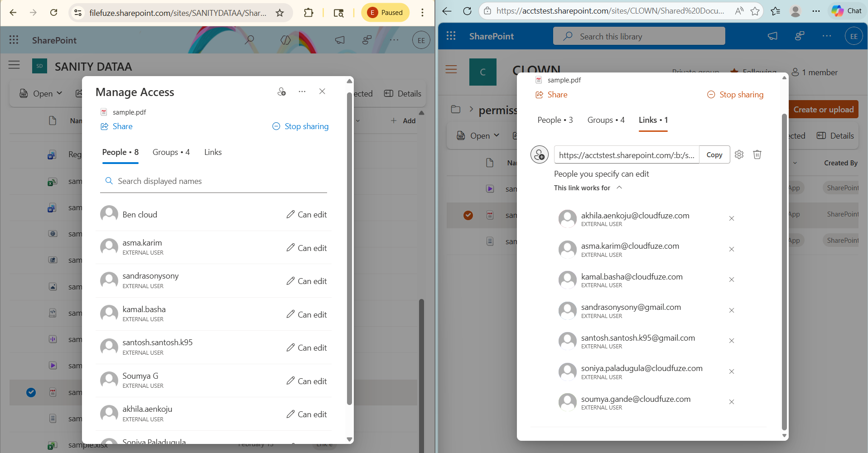
Task: Open Copilot Chat in Edge
Action: click(847, 11)
